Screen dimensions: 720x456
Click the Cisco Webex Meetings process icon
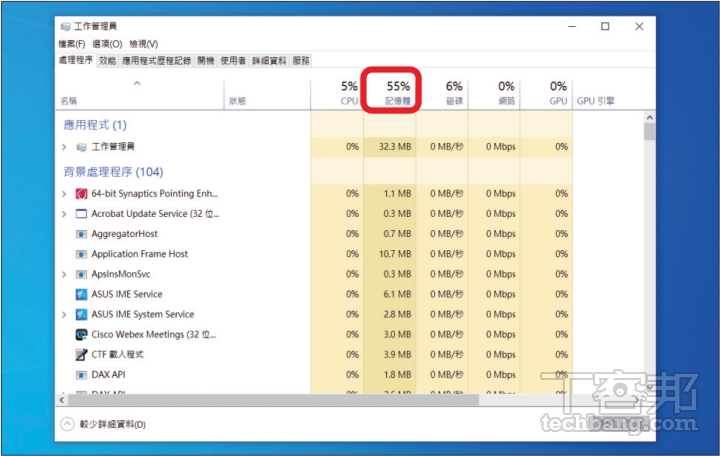82,334
